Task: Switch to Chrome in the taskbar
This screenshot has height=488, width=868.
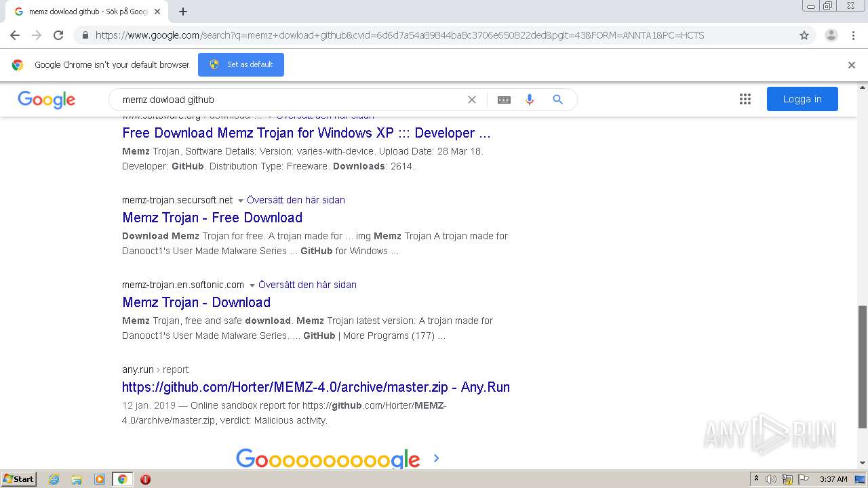Action: click(122, 479)
